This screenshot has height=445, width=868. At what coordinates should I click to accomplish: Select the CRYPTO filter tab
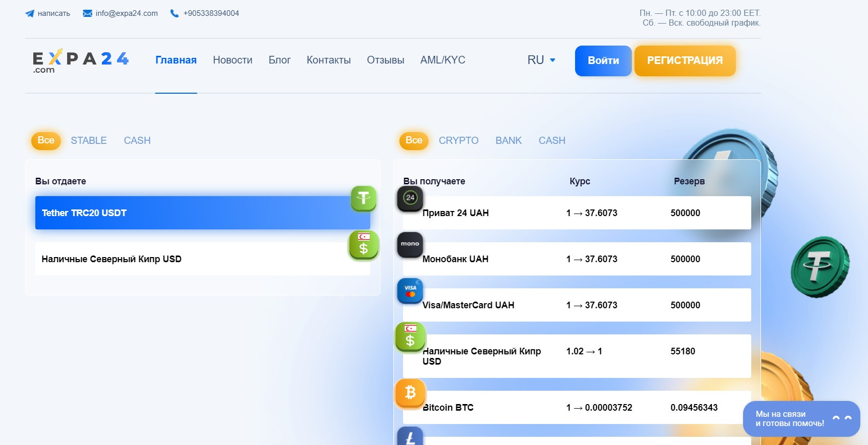(458, 140)
